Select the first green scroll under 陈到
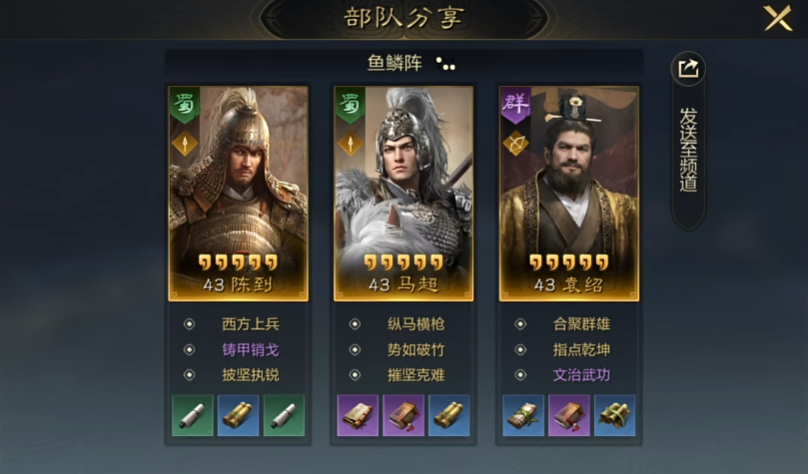 tap(192, 415)
